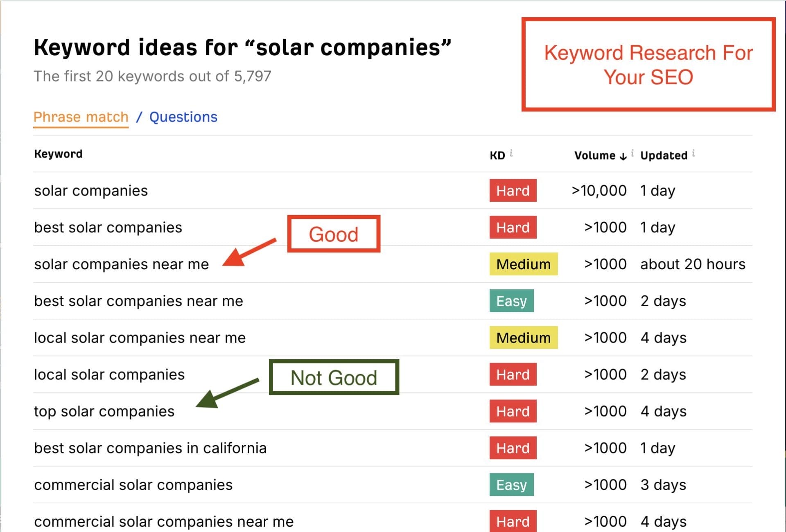The height and width of the screenshot is (532, 786).
Task: Switch to the Phrase match tab
Action: click(81, 117)
